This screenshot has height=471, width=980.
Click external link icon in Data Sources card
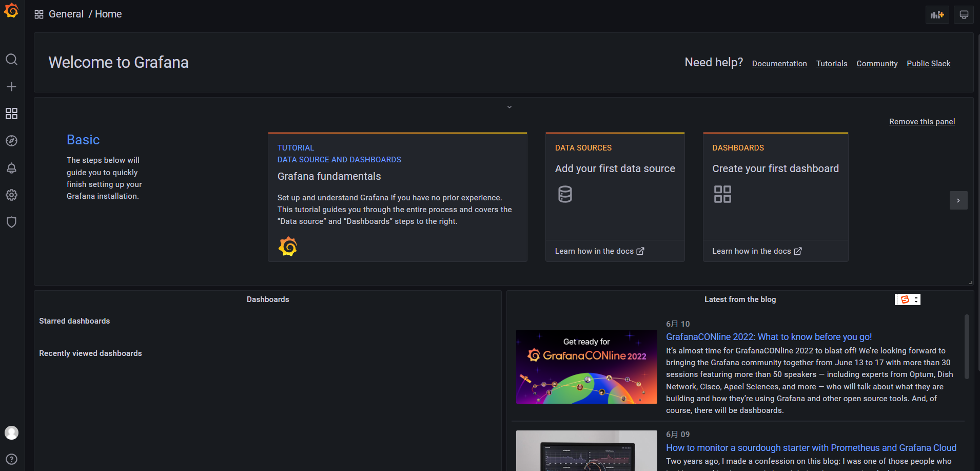[640, 251]
